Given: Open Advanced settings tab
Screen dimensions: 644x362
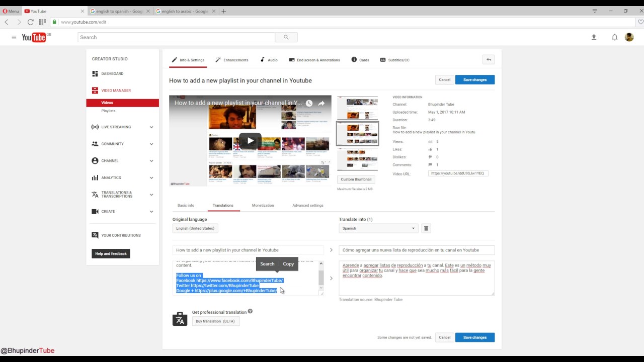Looking at the screenshot, I should coord(308,205).
